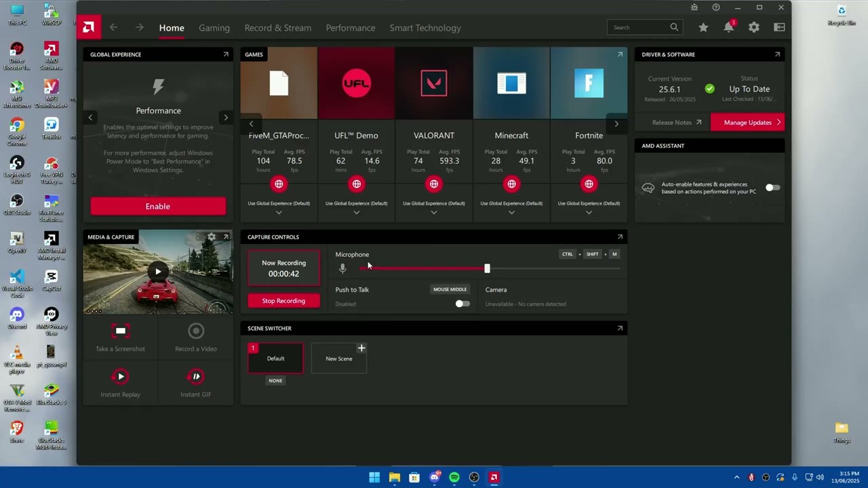Enable the Performance global experience
Viewport: 868px width, 488px height.
point(158,206)
